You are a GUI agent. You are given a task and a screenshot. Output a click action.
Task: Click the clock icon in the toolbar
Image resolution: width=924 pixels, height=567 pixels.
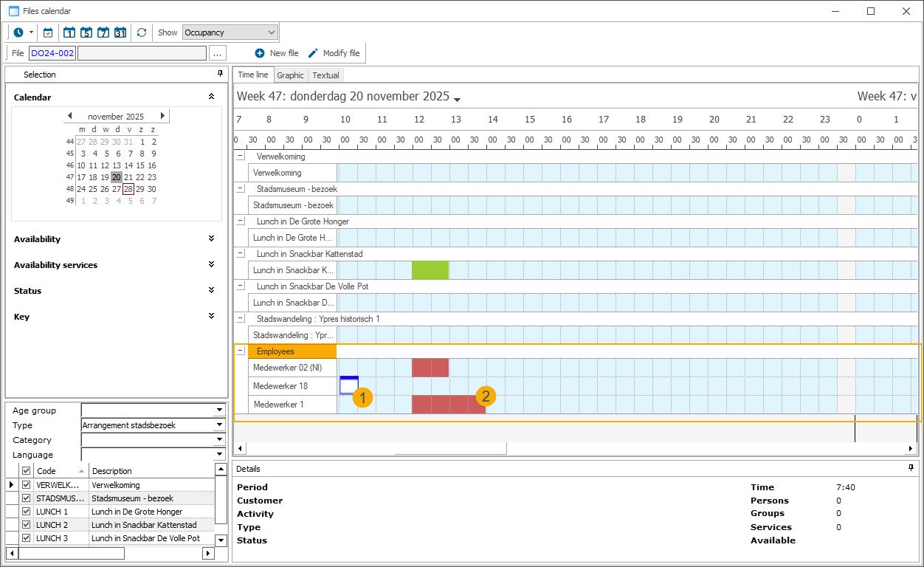point(18,32)
